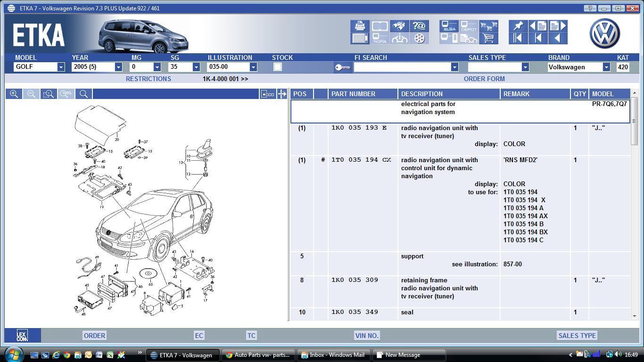This screenshot has width=644, height=362.
Task: Open the single shopping cart icon
Action: tap(488, 39)
